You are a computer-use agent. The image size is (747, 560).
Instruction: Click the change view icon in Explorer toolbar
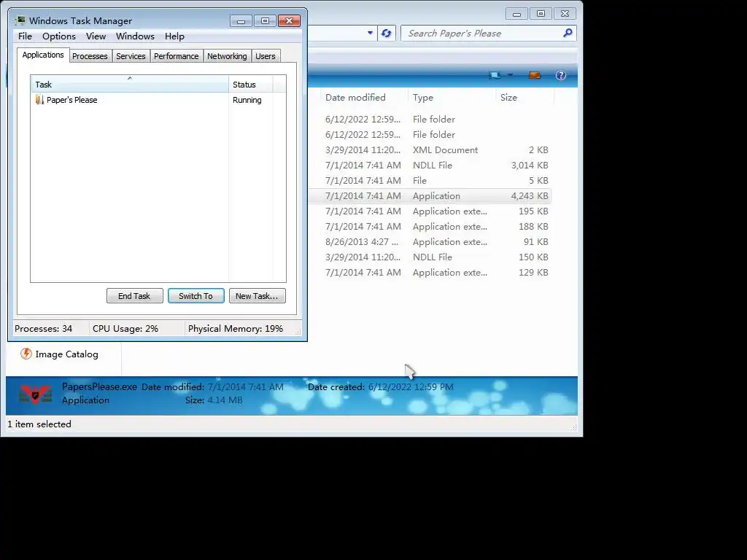pyautogui.click(x=495, y=75)
